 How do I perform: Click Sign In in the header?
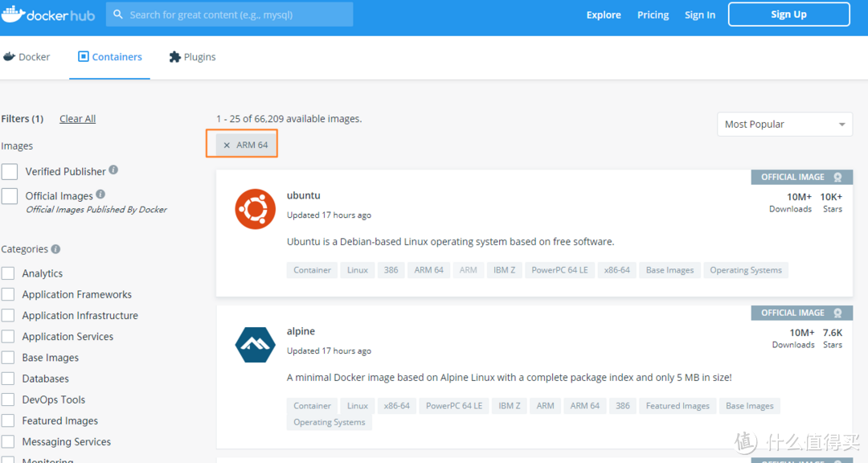[700, 15]
